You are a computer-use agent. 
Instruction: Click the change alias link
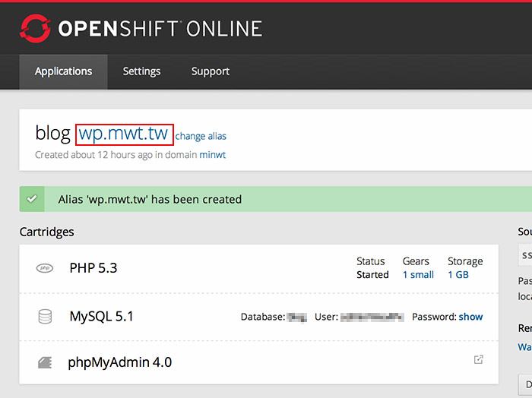201,136
